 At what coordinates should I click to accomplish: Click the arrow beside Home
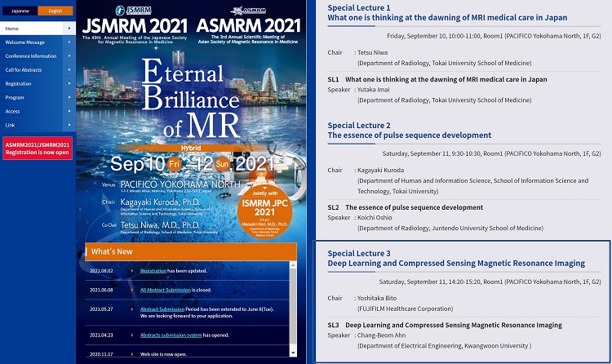(69, 29)
